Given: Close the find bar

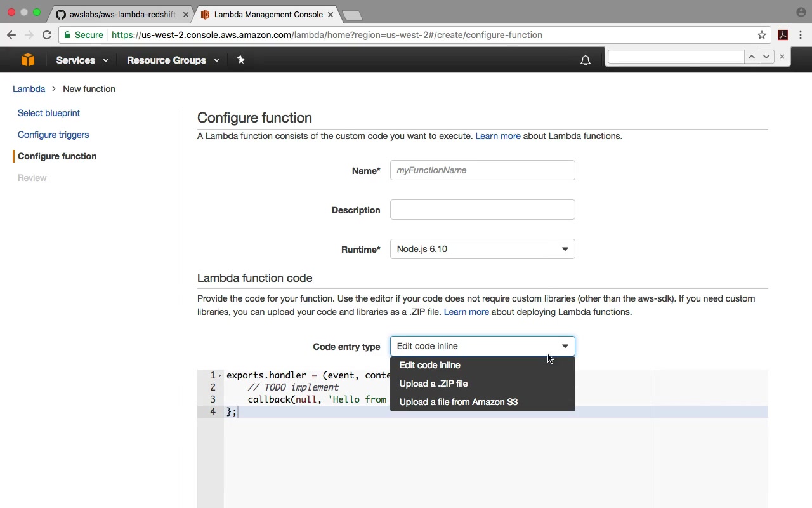Looking at the screenshot, I should pos(782,57).
